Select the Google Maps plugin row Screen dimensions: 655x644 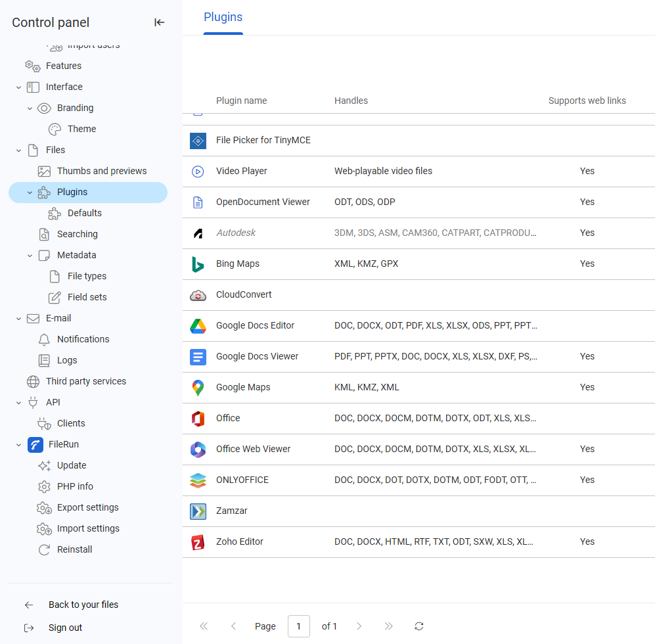point(418,388)
